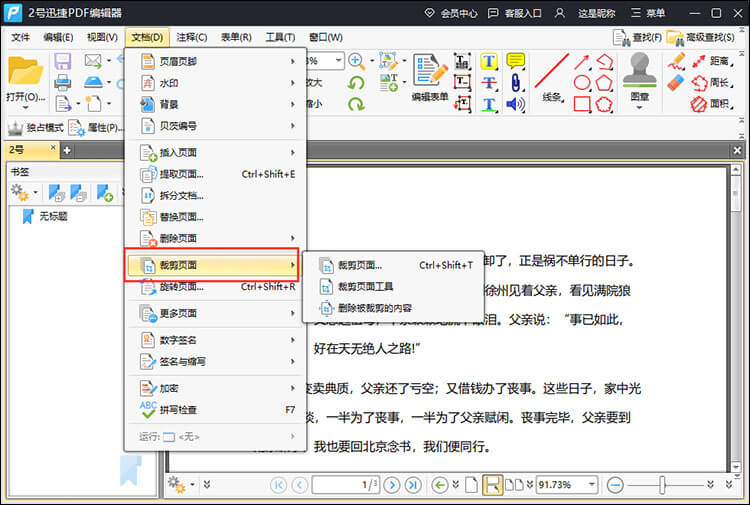Screen dimensions: 750x505
Task: Open the 91.73% zoom level dropdown
Action: [592, 484]
